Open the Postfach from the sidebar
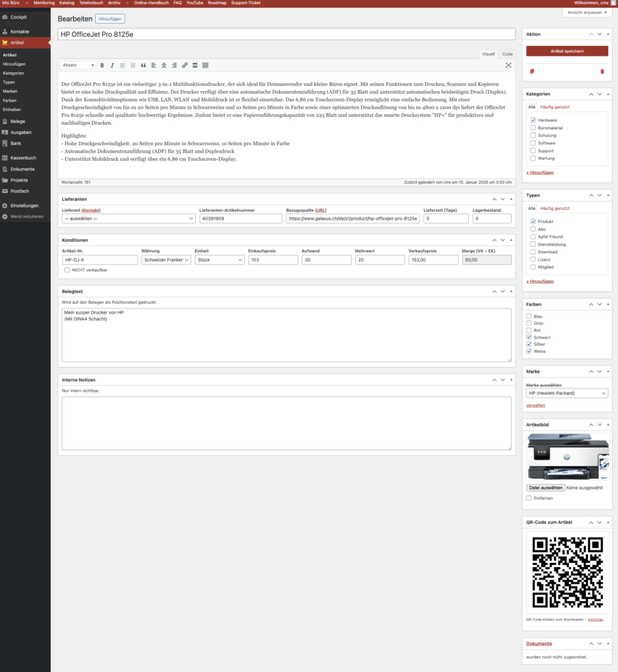 [22, 190]
